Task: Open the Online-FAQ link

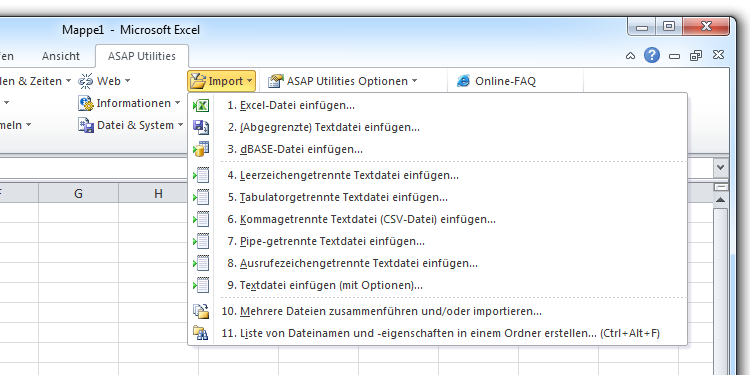Action: pyautogui.click(x=496, y=81)
